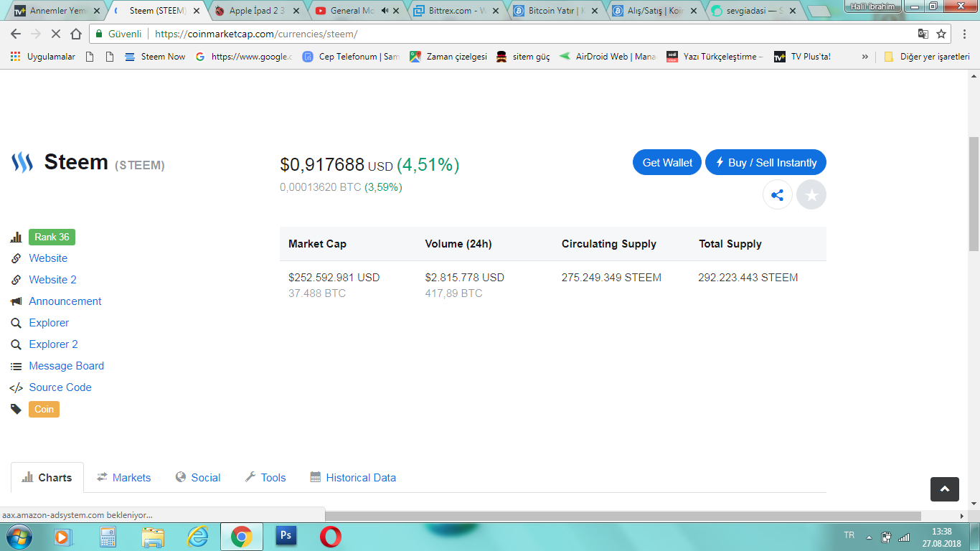Click the scroll-to-top arrow button
The image size is (980, 551).
[x=945, y=489]
